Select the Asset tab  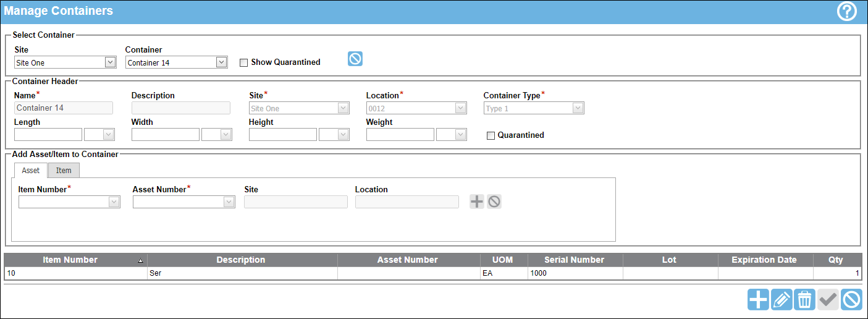(31, 170)
